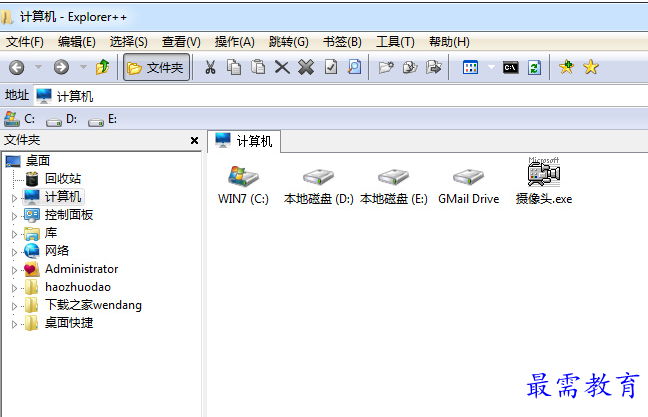Select 库 in the folder tree
This screenshot has width=648, height=417.
(x=40, y=233)
